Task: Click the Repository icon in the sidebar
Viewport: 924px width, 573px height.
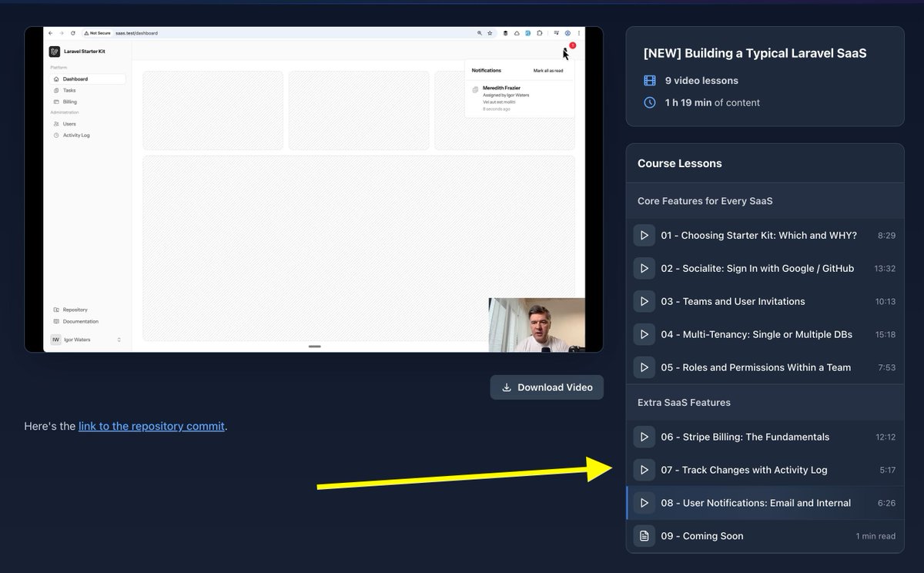Action: coord(56,310)
